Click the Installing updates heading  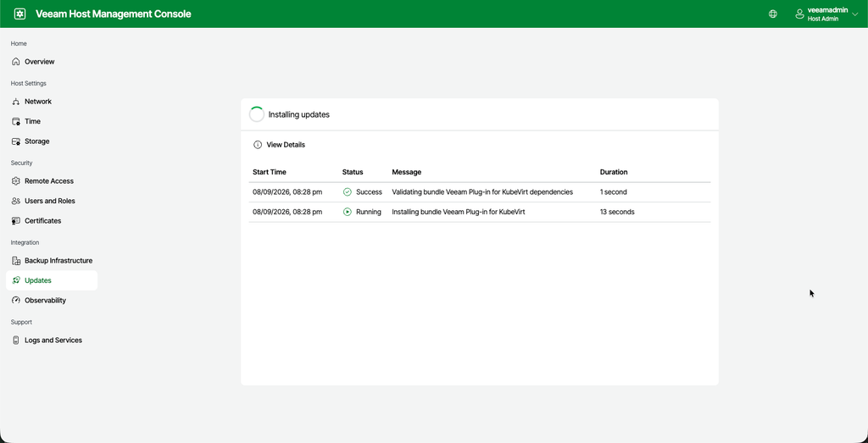[x=299, y=114]
